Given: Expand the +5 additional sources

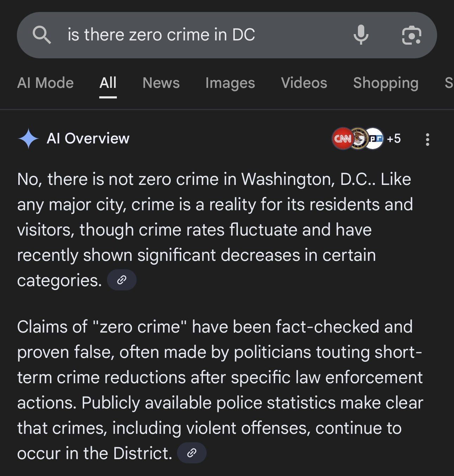Looking at the screenshot, I should tap(394, 139).
